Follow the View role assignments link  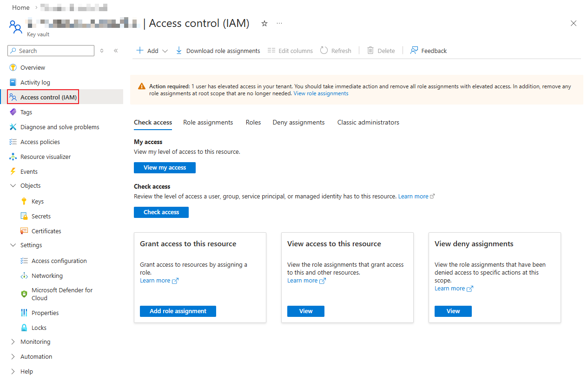321,93
